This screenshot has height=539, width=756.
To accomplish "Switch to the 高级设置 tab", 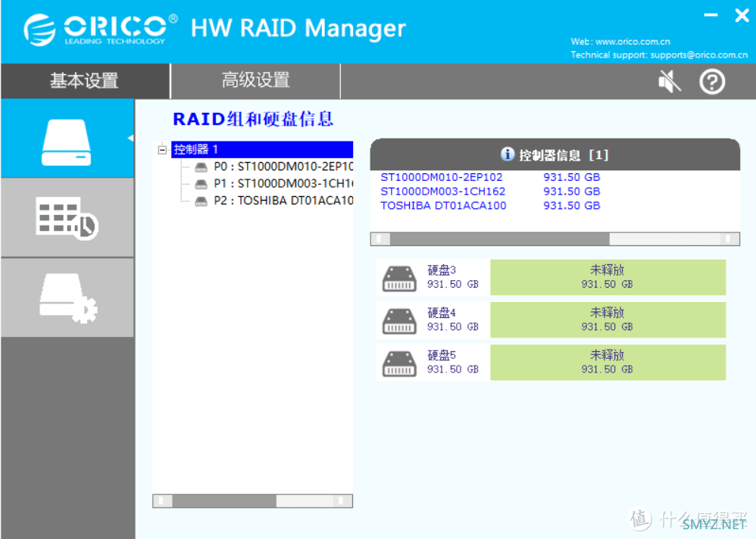I will [255, 80].
